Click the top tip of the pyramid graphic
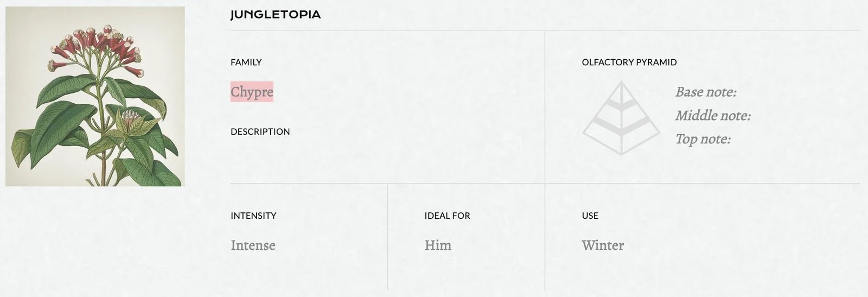The width and height of the screenshot is (868, 297). (621, 85)
